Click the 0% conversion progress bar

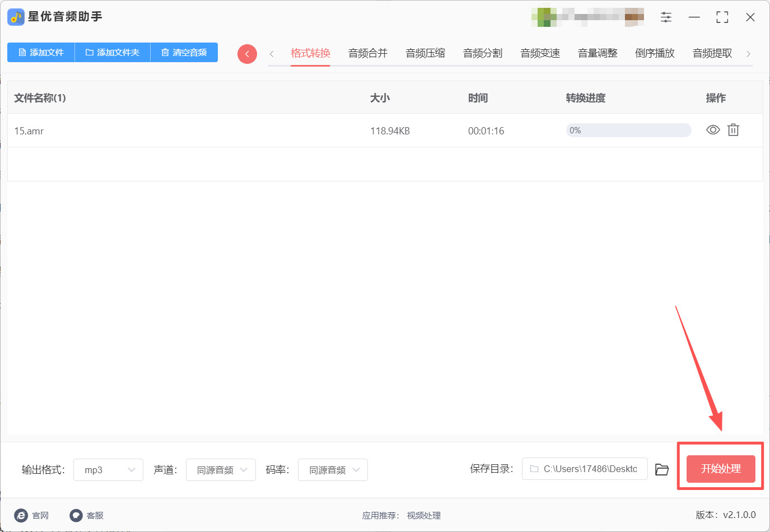tap(628, 129)
